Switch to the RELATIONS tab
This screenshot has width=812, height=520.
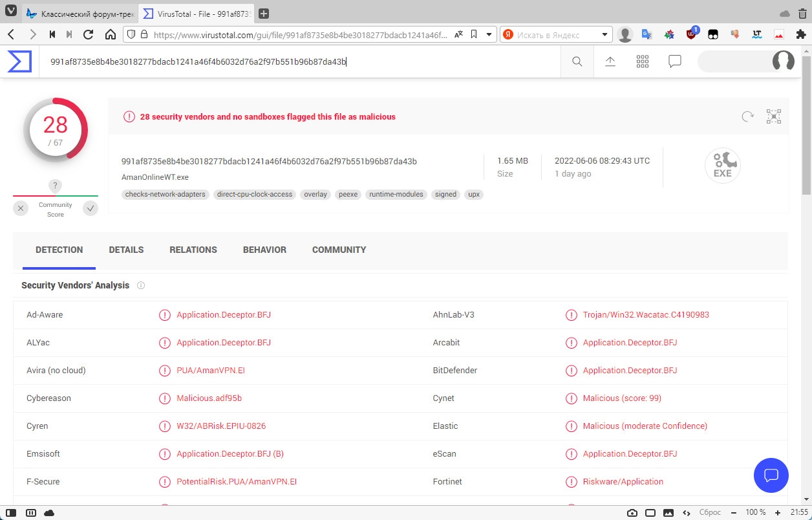pos(193,250)
